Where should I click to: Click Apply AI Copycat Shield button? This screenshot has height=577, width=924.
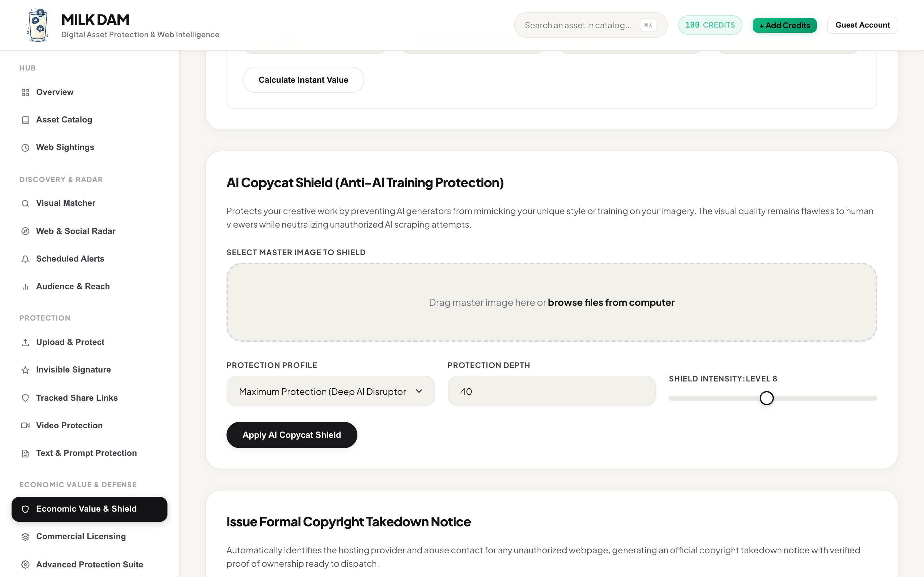tap(292, 435)
